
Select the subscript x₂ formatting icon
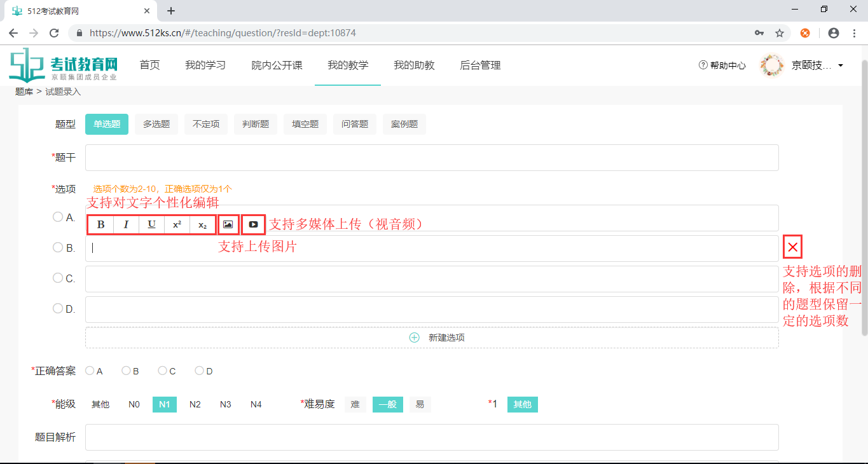[x=202, y=224]
